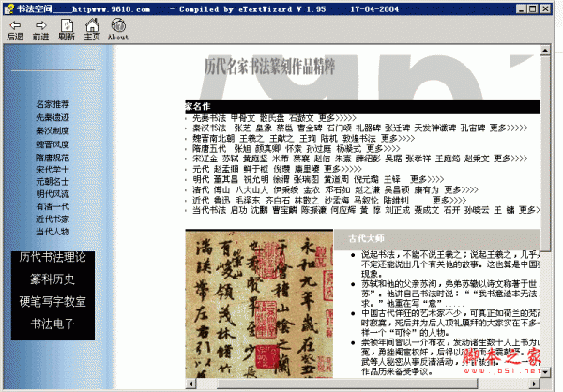Open the About dialog
The width and height of the screenshot is (563, 392).
click(118, 30)
